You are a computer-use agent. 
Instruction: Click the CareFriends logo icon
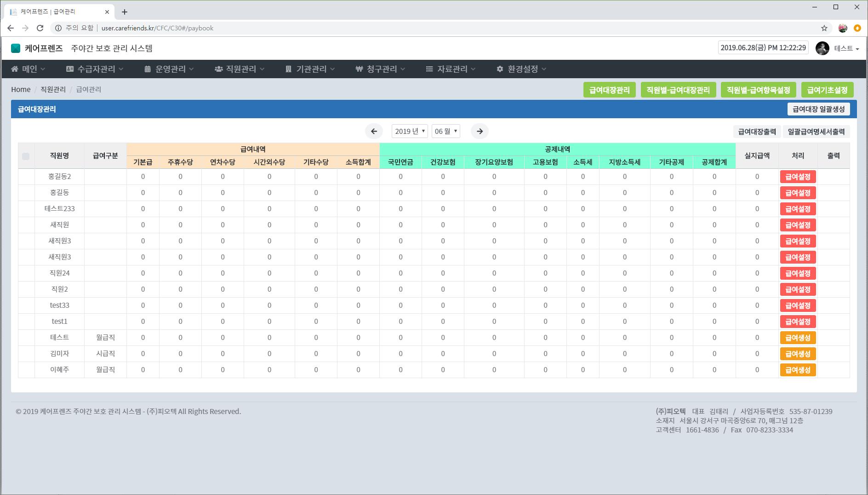[16, 48]
